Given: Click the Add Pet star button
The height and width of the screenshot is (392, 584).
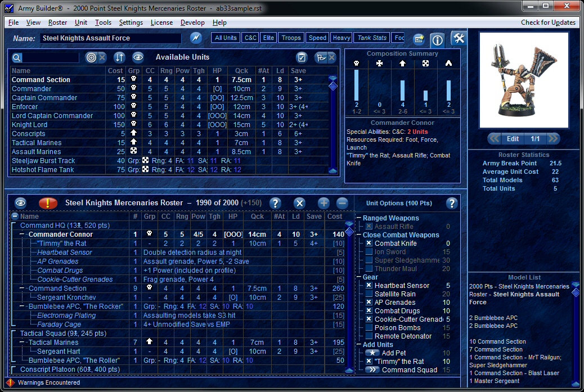Looking at the screenshot, I should [x=372, y=353].
